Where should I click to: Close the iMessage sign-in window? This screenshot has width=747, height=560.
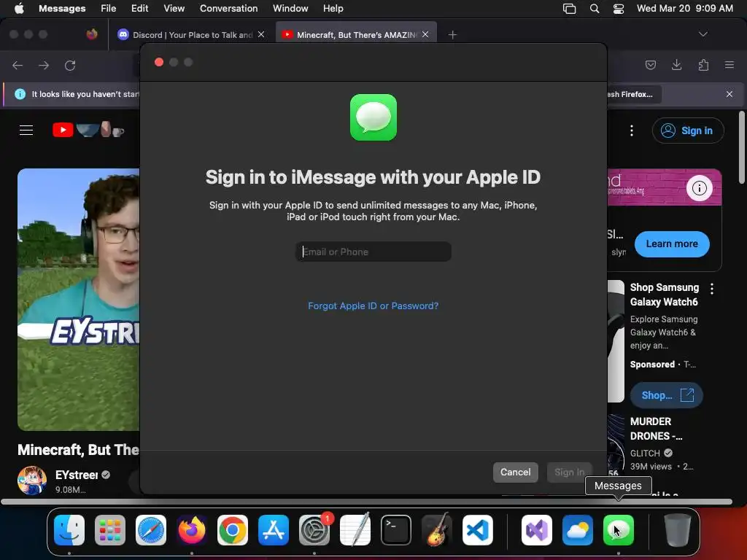(159, 62)
